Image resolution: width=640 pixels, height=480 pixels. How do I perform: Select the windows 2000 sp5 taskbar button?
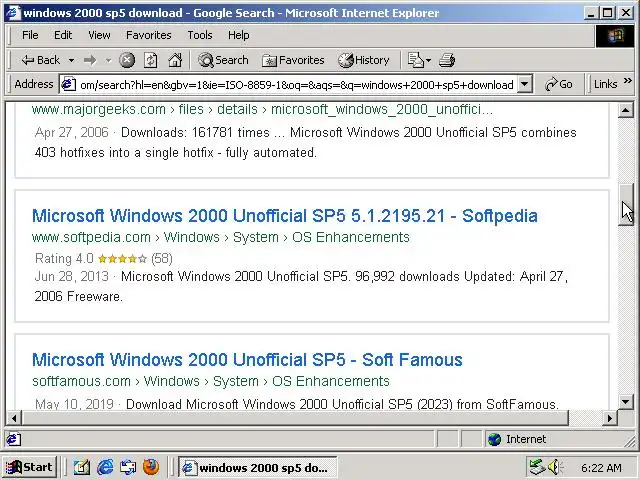tap(258, 467)
